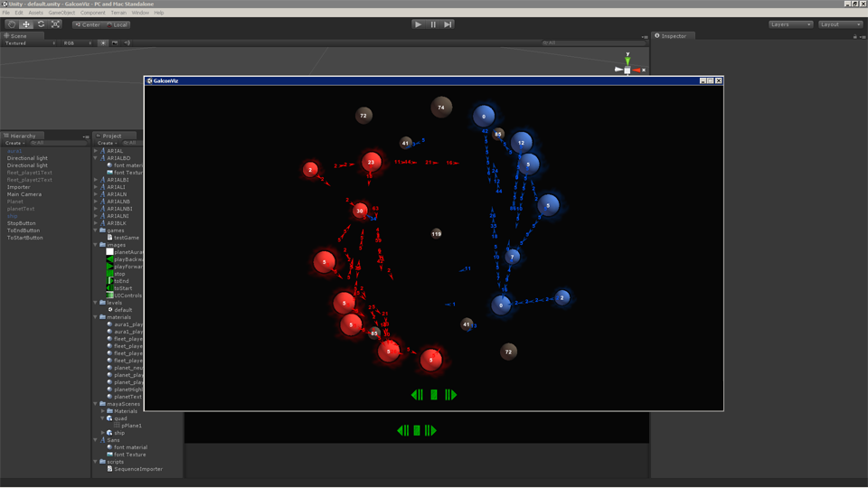Collapse the ARIALBD font asset
This screenshot has width=868, height=488.
point(96,157)
